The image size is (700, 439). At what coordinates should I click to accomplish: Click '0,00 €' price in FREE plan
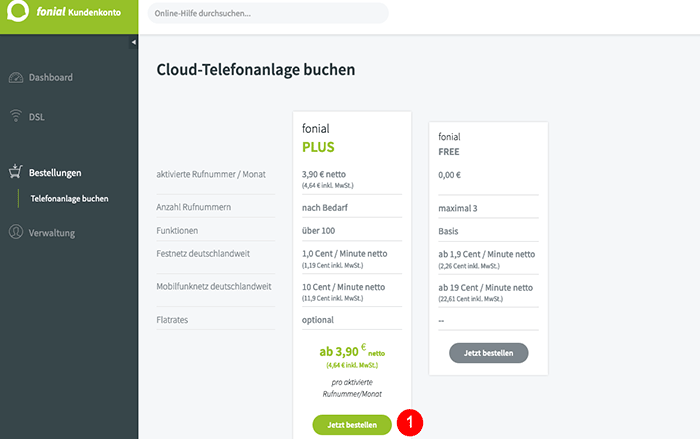449,175
